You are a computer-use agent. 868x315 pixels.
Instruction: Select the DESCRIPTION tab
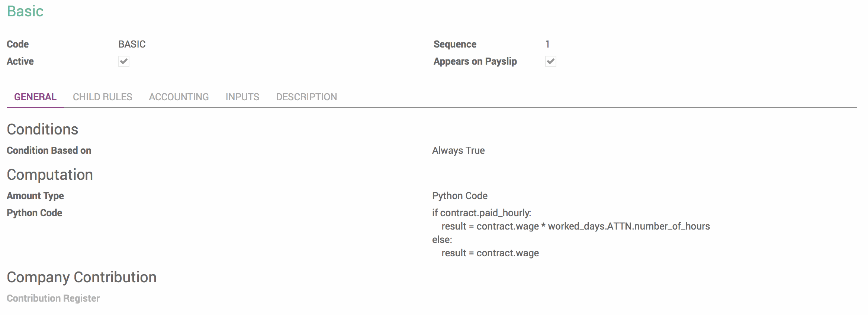[x=306, y=97]
